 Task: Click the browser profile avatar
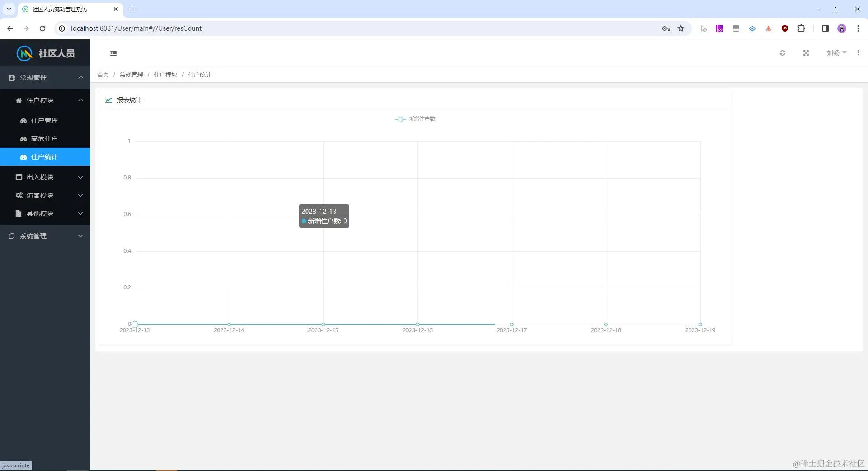pos(842,28)
